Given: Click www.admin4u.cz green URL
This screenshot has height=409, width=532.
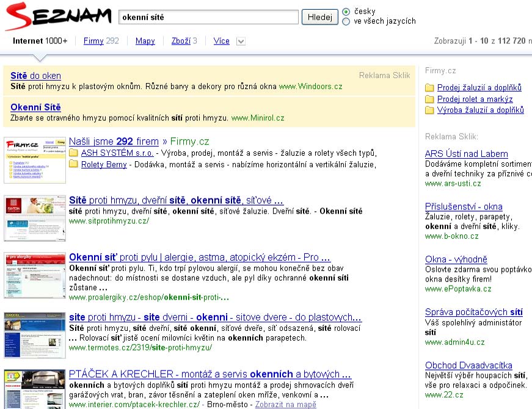Looking at the screenshot, I should (x=454, y=342).
